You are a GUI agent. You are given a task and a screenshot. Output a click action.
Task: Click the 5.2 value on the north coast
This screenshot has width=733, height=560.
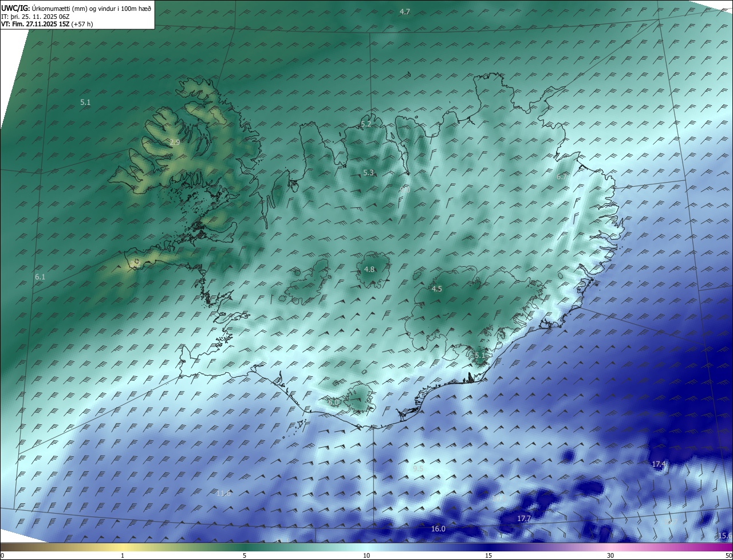pos(366,124)
